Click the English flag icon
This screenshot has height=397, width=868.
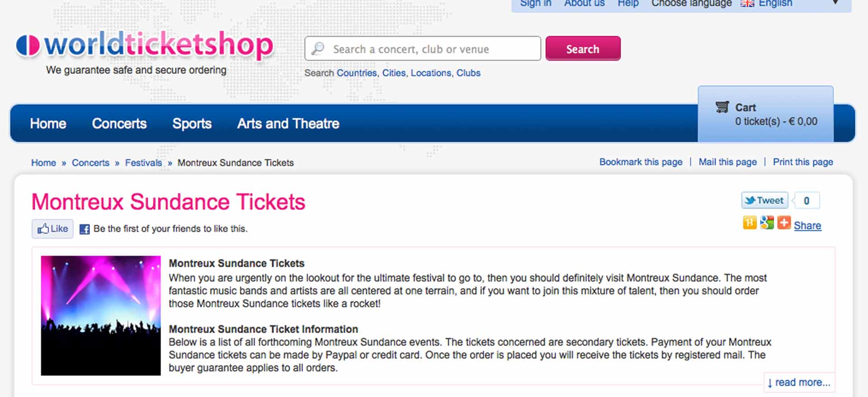click(x=747, y=4)
